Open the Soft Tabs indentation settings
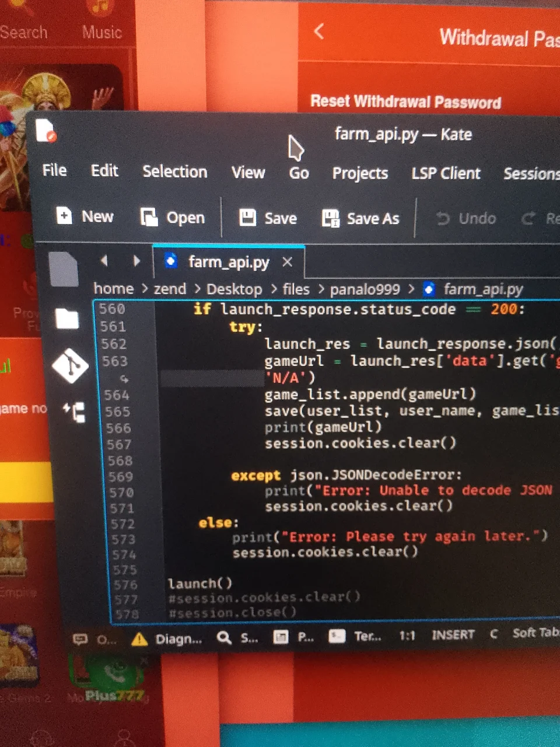Screen dimensions: 560x747 535,633
